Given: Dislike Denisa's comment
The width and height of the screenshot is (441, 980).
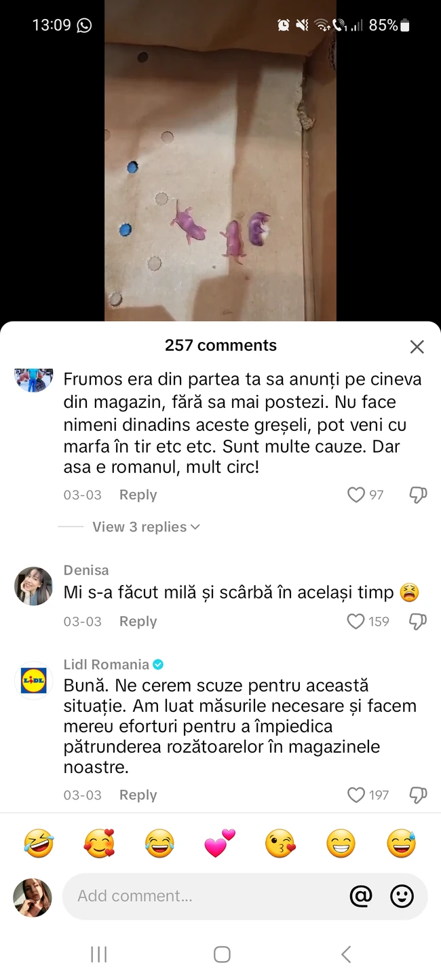Looking at the screenshot, I should pos(418,621).
